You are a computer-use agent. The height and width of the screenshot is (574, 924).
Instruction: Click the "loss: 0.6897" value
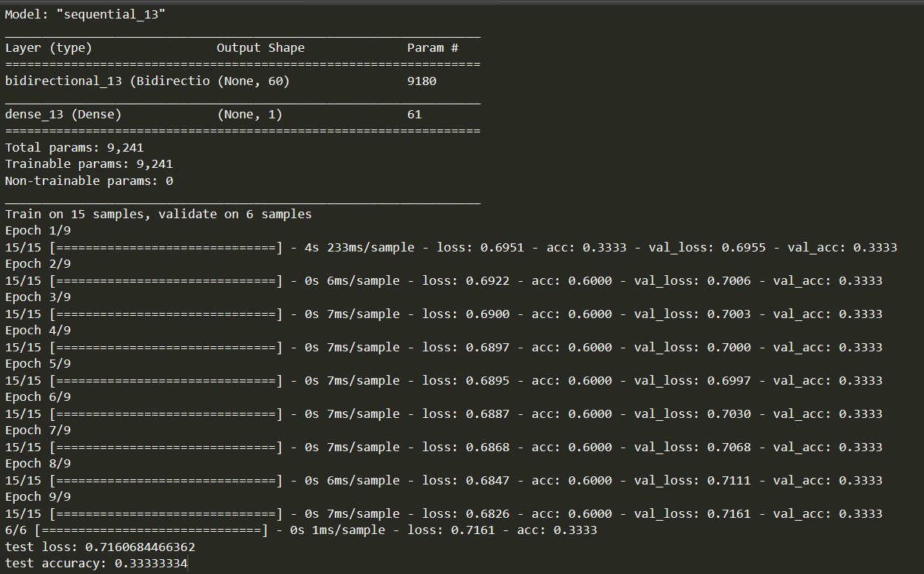[x=466, y=348]
